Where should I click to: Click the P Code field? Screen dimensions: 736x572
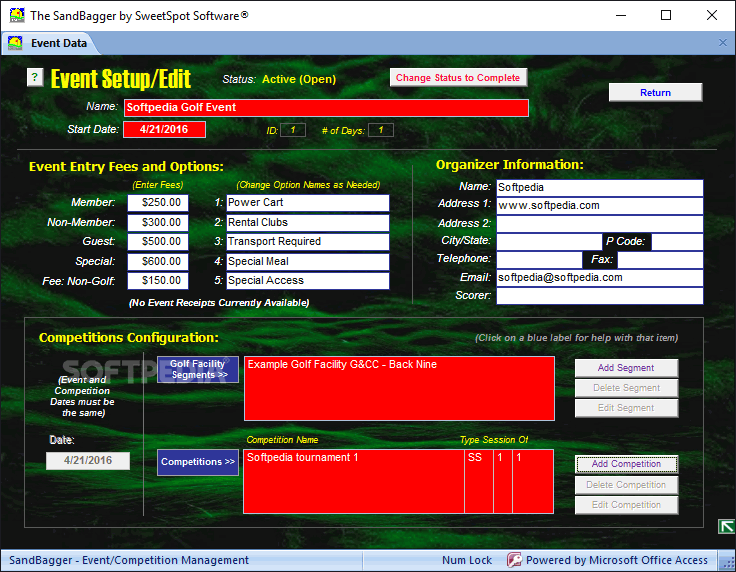pos(677,242)
